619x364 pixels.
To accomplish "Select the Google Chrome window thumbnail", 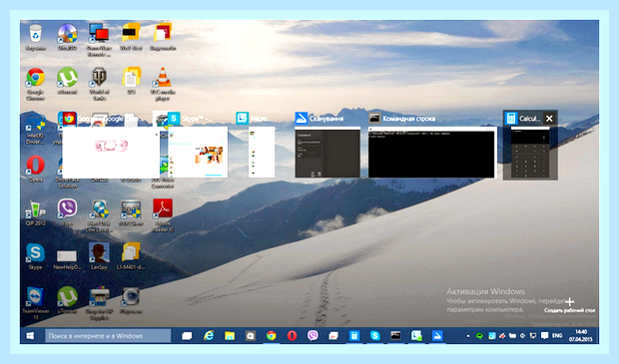I will coord(111,153).
